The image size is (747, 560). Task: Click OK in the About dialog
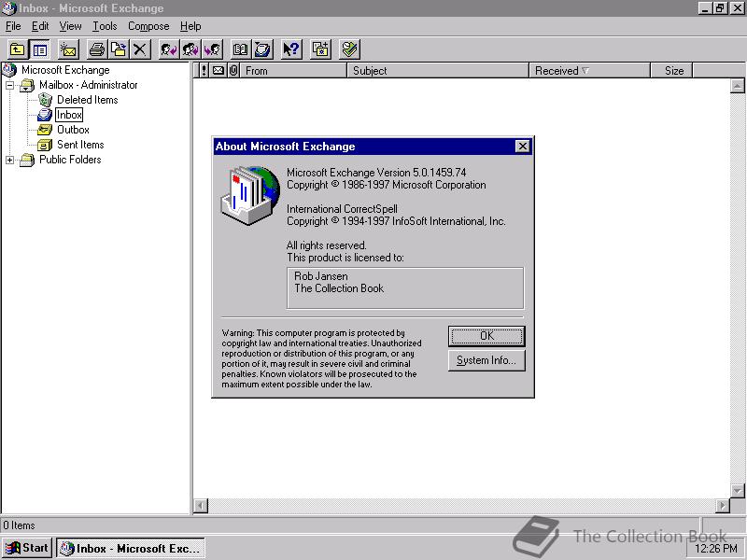486,336
